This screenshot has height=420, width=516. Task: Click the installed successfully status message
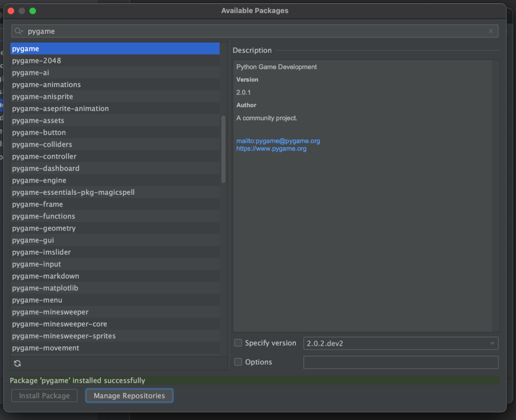[77, 381]
